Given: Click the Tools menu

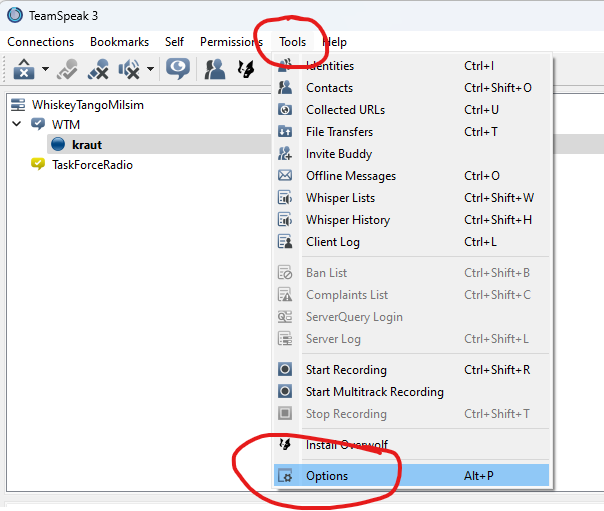Looking at the screenshot, I should (x=293, y=42).
